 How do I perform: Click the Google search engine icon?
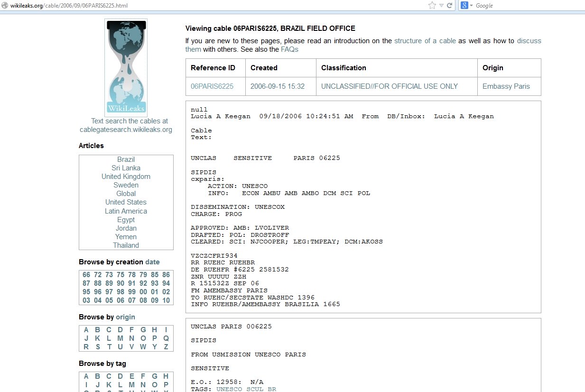464,5
